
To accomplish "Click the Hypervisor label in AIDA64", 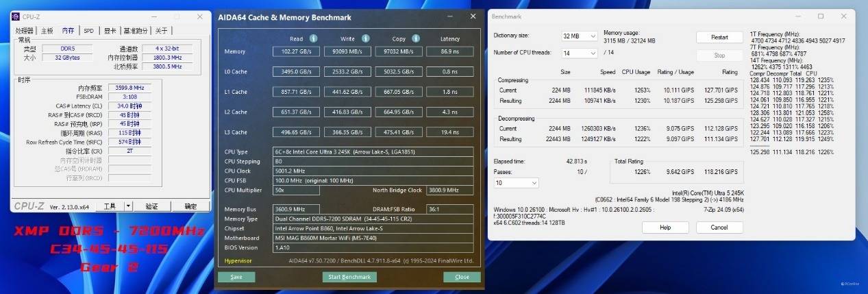I will tap(238, 260).
